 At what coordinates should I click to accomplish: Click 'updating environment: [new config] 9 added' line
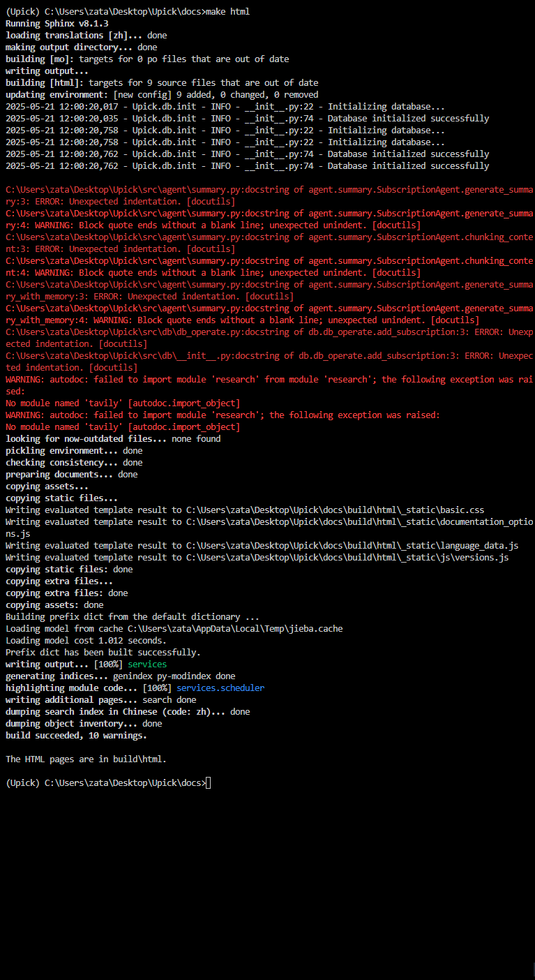[162, 95]
